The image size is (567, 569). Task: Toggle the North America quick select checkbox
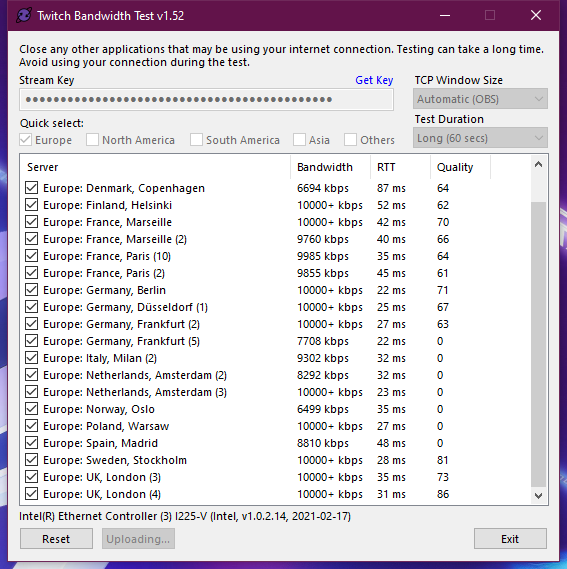tap(92, 140)
